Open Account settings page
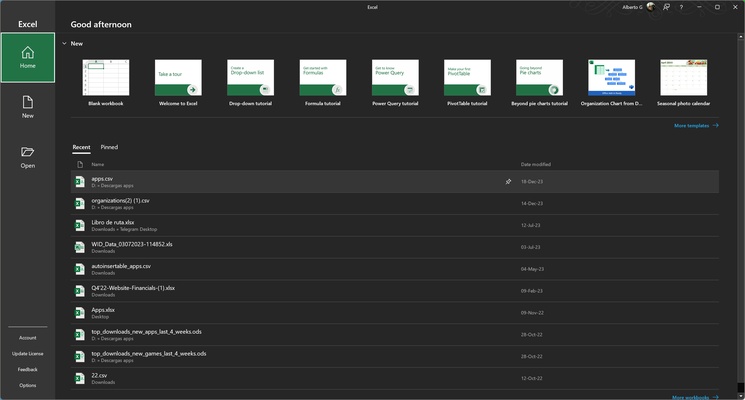745x400 pixels. click(28, 338)
